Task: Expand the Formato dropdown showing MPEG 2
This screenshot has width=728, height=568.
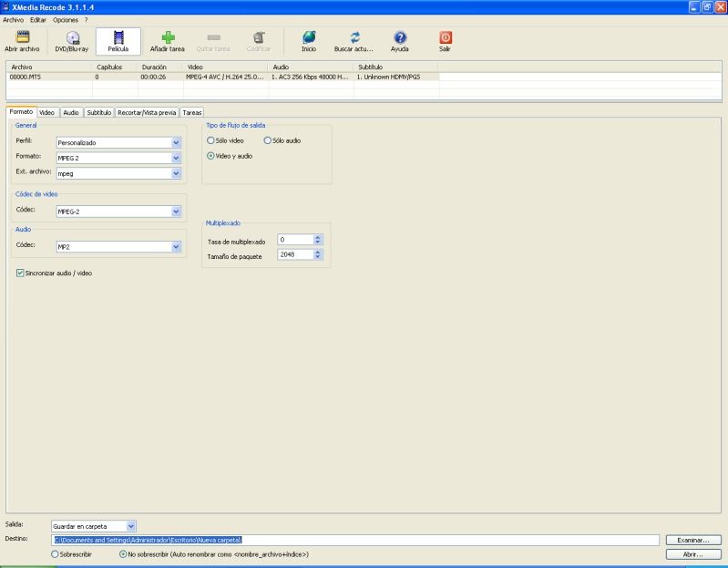Action: [x=176, y=158]
